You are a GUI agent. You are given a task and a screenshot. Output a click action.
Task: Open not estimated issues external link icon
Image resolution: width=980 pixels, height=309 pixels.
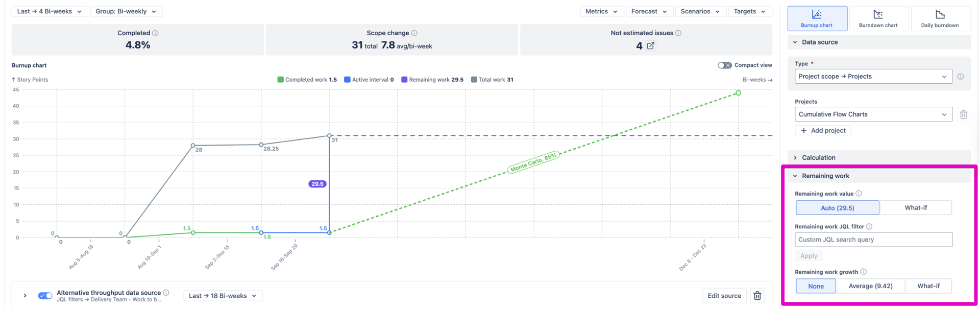pos(650,46)
